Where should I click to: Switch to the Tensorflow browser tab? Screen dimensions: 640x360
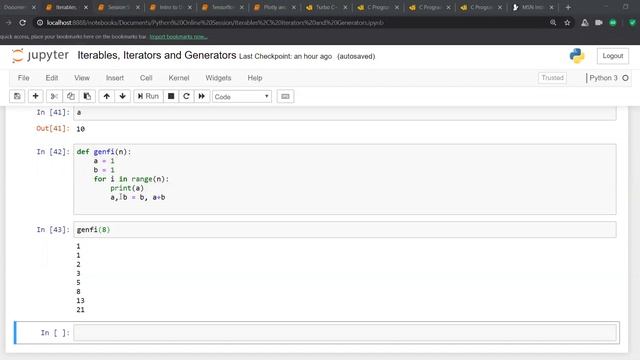pyautogui.click(x=222, y=7)
